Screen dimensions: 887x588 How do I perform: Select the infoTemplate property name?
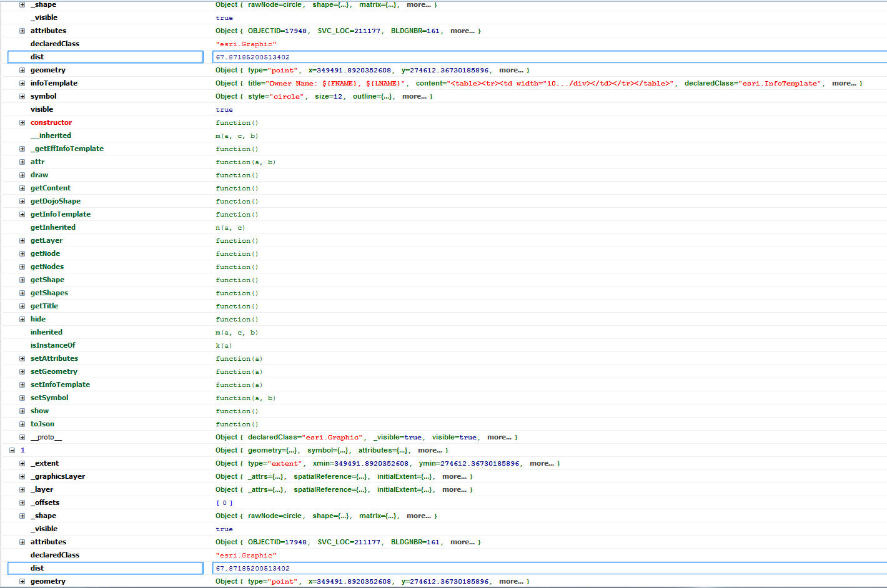click(x=54, y=83)
